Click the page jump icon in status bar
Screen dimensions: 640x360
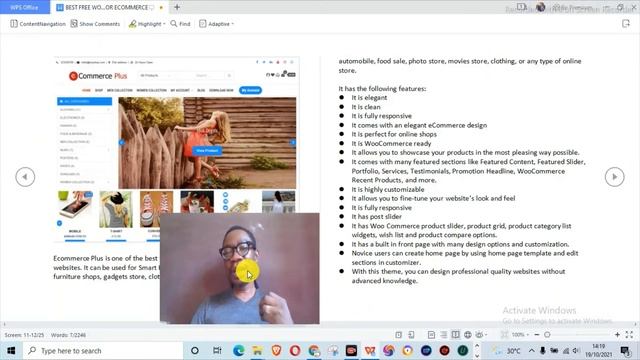tap(411, 335)
